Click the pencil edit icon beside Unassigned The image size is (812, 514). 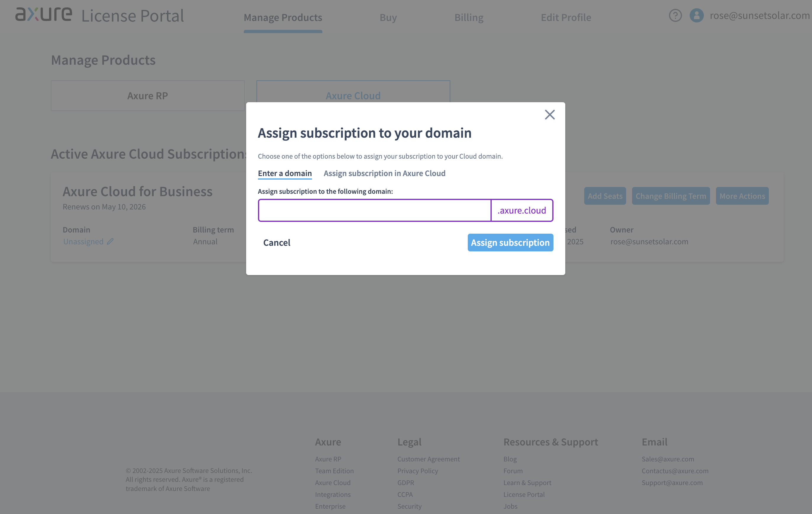[x=110, y=241]
